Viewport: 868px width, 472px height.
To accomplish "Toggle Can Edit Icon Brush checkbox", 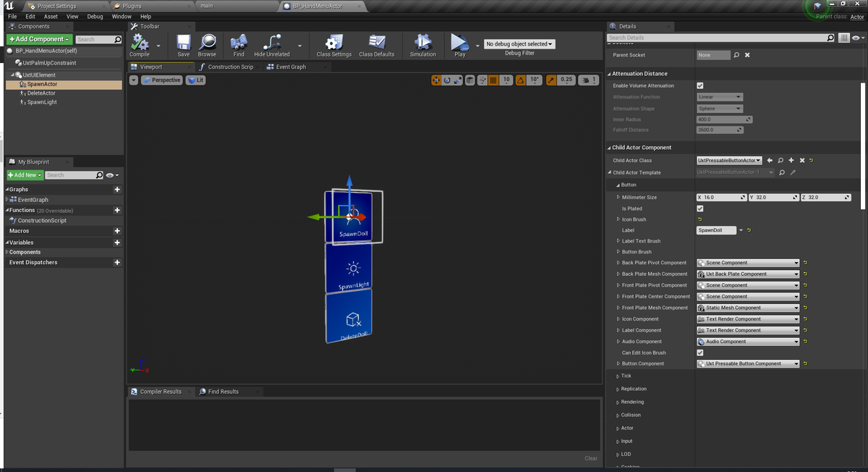I will pos(699,353).
